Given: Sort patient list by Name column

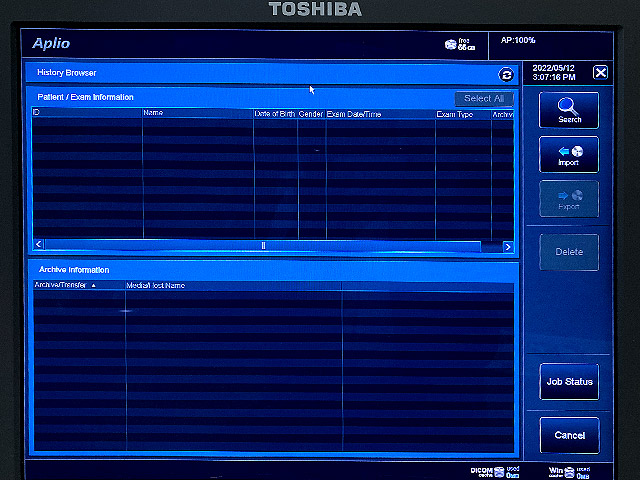Looking at the screenshot, I should tap(198, 113).
